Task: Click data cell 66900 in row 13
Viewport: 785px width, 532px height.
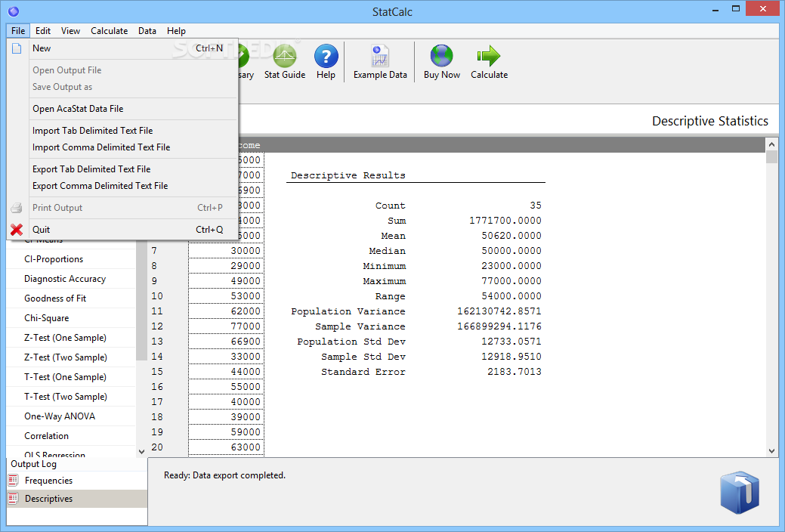Action: 227,341
